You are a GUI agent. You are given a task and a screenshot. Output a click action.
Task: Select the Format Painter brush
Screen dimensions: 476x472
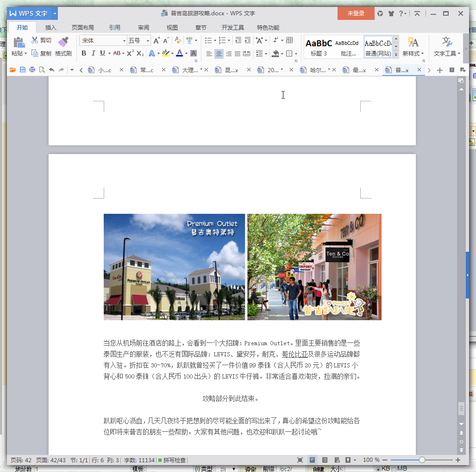[63, 42]
